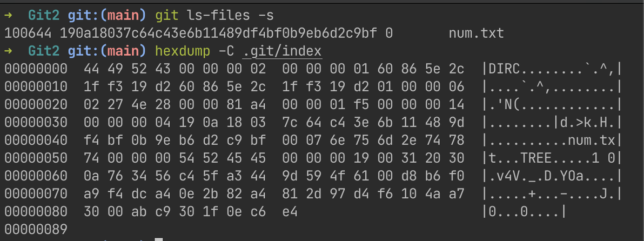644x241 pixels.
Task: Click the 00000000 offset in hexdump
Action: [x=36, y=69]
